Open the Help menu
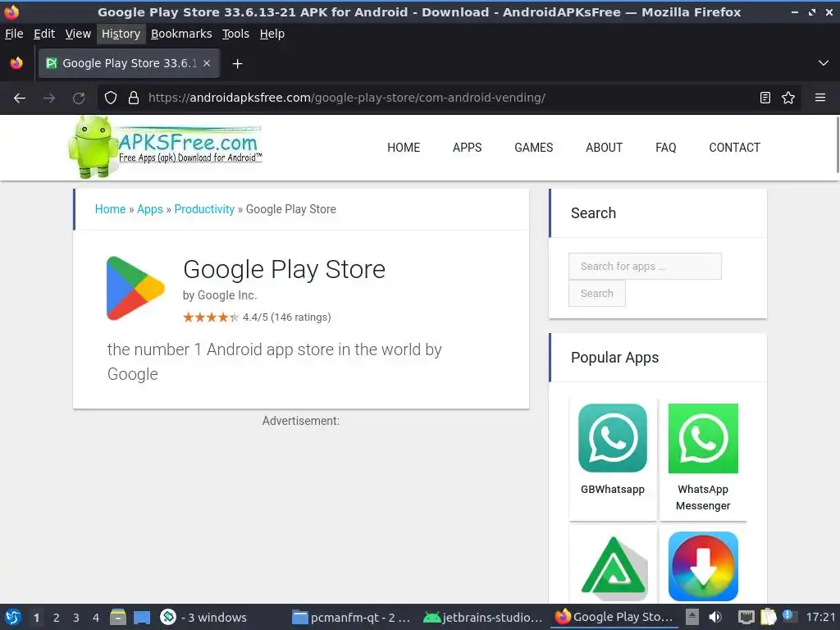The height and width of the screenshot is (630, 840). (272, 34)
